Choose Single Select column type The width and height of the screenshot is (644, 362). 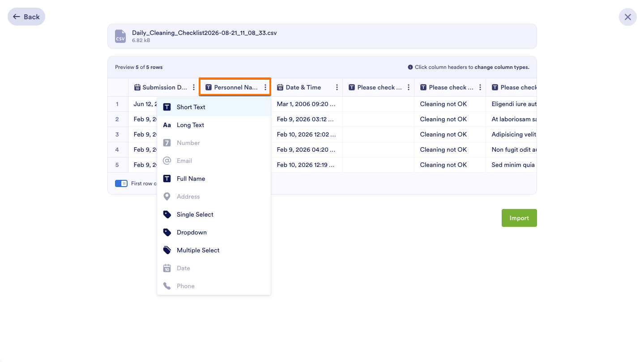(214, 214)
